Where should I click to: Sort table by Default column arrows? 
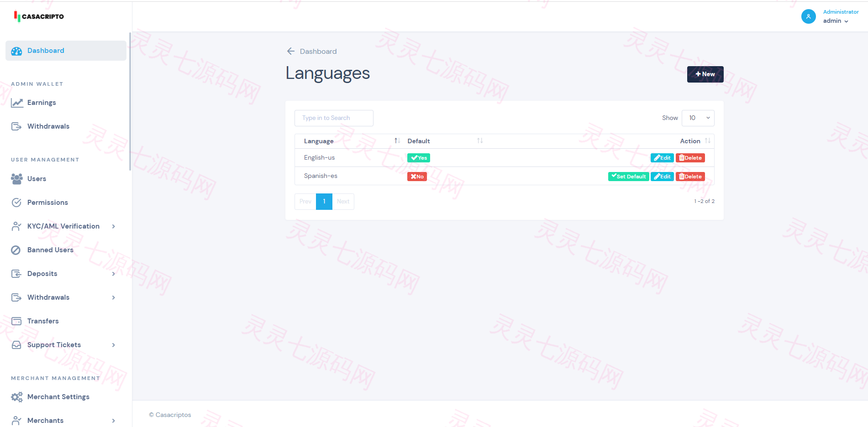point(480,141)
